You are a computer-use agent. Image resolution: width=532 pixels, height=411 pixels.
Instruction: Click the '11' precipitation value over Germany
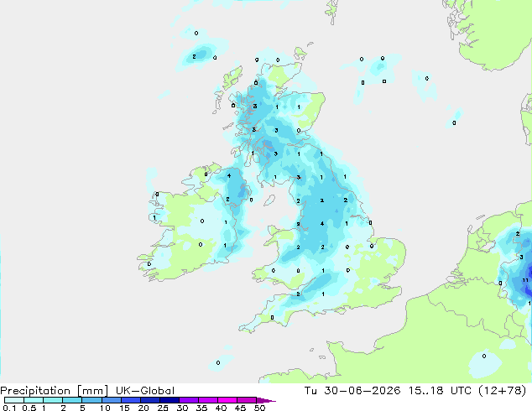pos(525,280)
